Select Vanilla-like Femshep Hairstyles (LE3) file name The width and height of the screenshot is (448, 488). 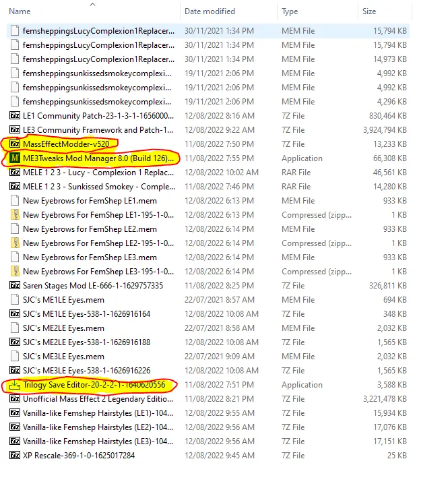coord(98,441)
